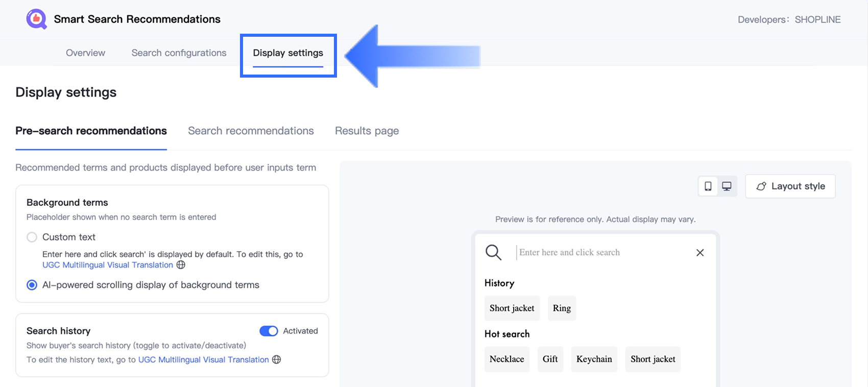Go to the Display settings tab

coord(288,53)
